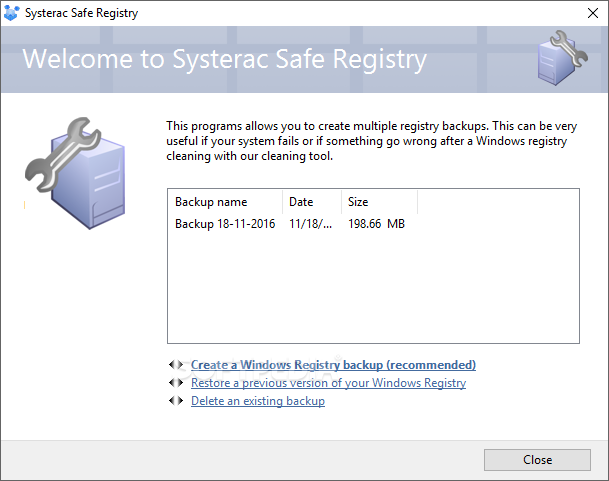This screenshot has height=481, width=609.
Task: Sort list by Size column header
Action: (x=379, y=202)
